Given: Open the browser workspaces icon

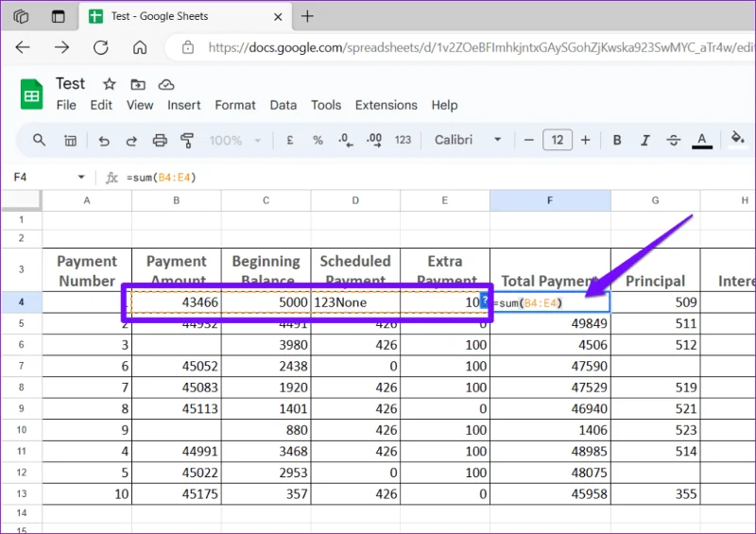Looking at the screenshot, I should pyautogui.click(x=21, y=16).
